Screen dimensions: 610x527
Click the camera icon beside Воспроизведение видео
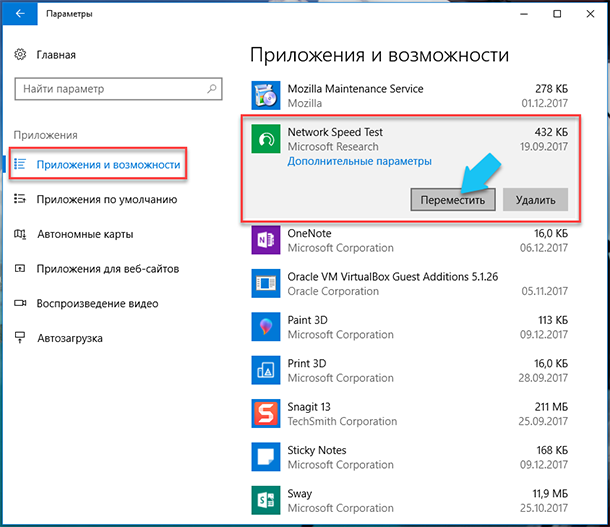[20, 303]
